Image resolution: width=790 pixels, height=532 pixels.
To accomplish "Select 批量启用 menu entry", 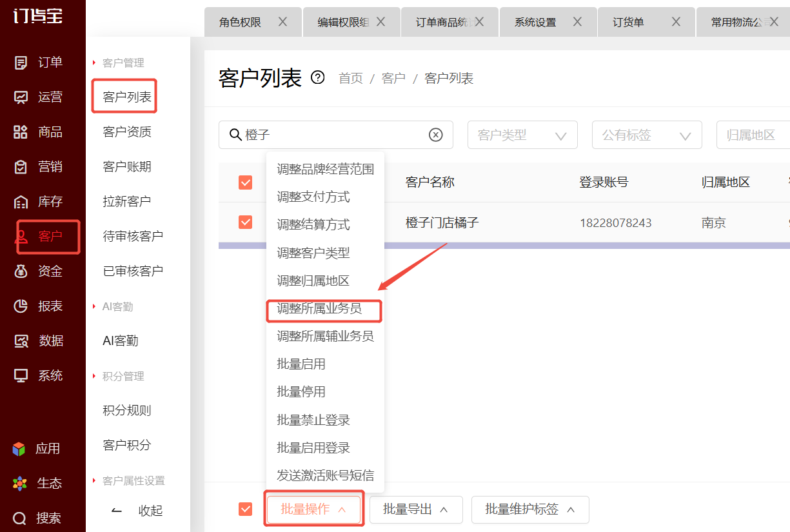I will 325,364.
